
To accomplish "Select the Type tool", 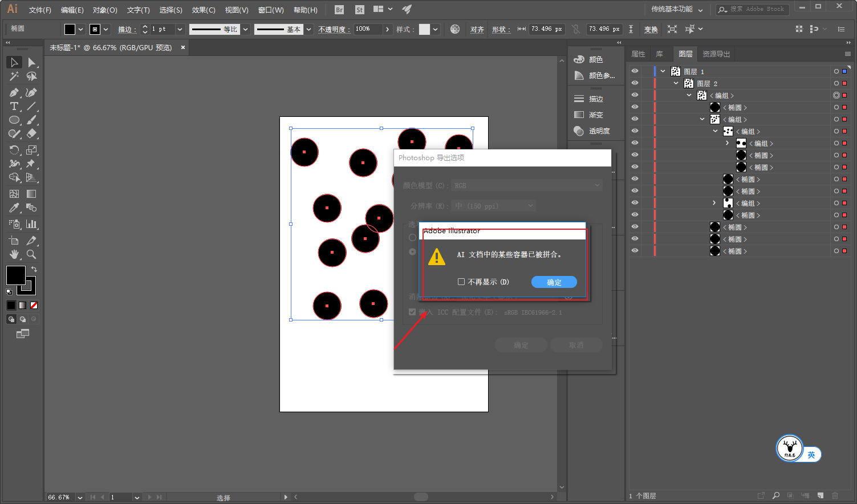I will (14, 106).
